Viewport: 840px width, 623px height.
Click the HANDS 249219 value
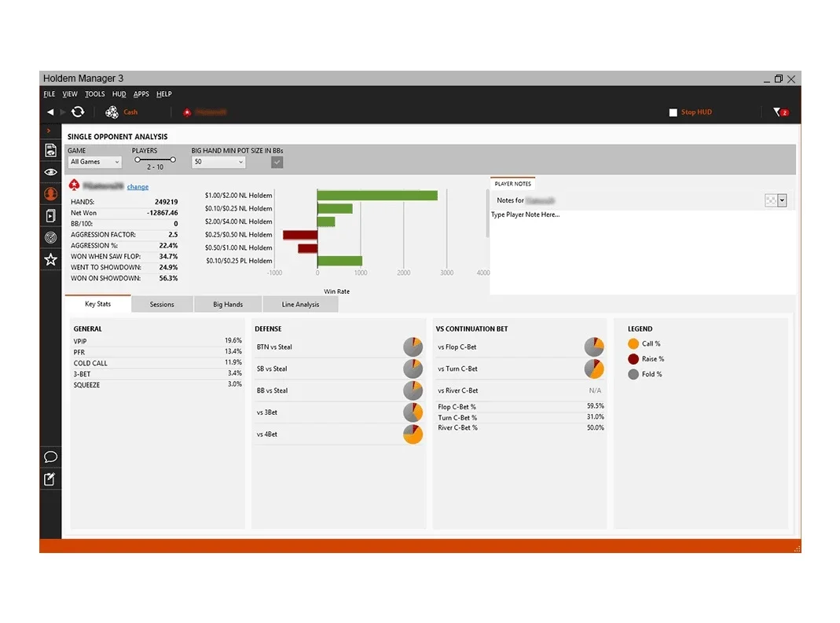pyautogui.click(x=166, y=202)
